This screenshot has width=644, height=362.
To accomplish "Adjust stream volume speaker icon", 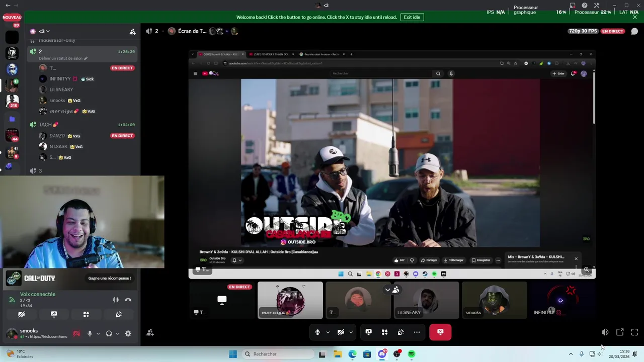I will pos(605,332).
